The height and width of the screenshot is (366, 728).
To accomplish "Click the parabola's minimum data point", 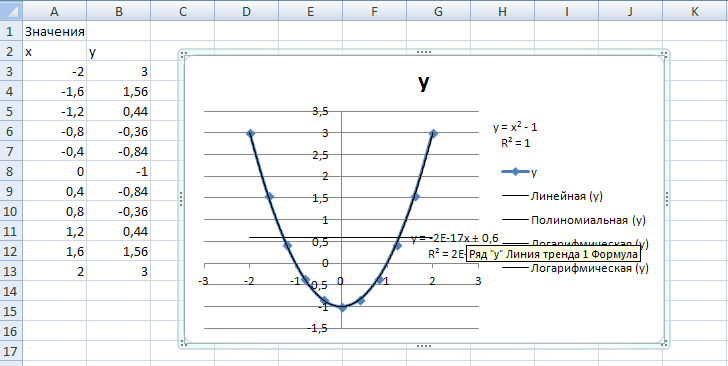I will (x=342, y=307).
